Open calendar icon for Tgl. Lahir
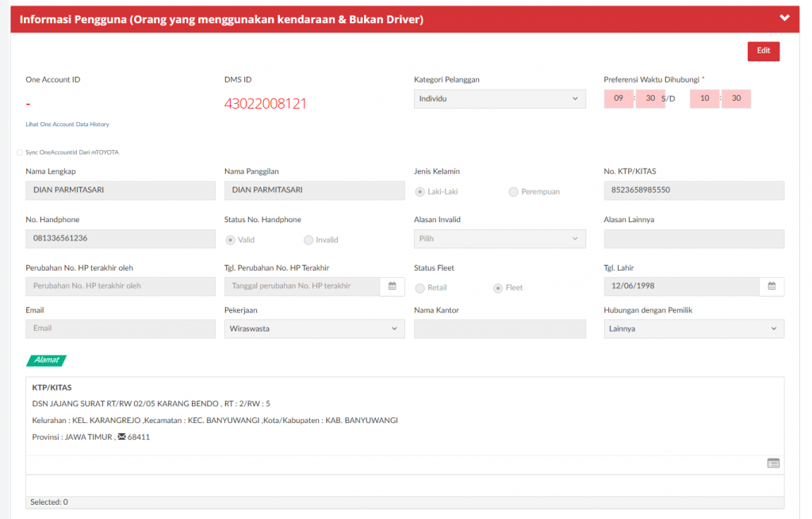The width and height of the screenshot is (812, 519). pyautogui.click(x=772, y=286)
